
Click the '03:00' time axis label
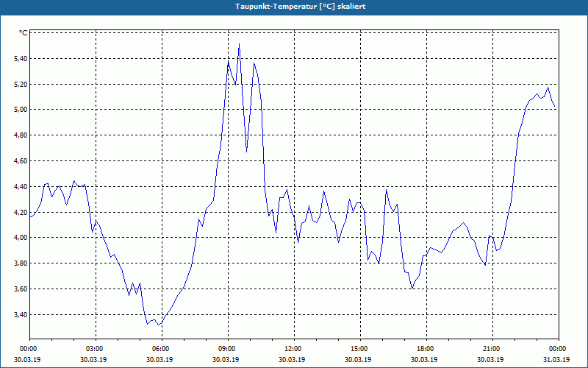96,349
